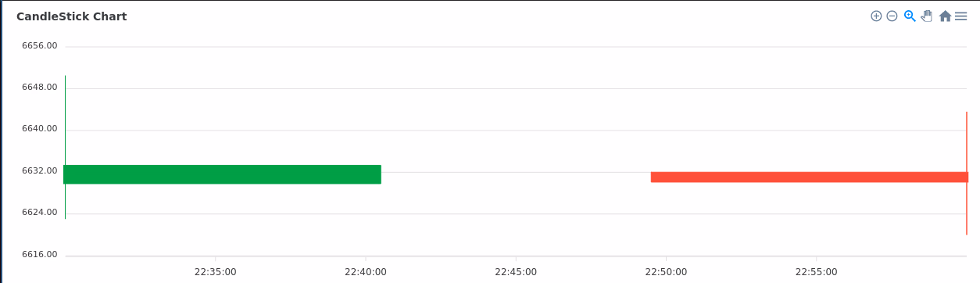Screen dimensions: 980x283
Task: Click the CandleStick Chart title
Action: click(x=72, y=16)
